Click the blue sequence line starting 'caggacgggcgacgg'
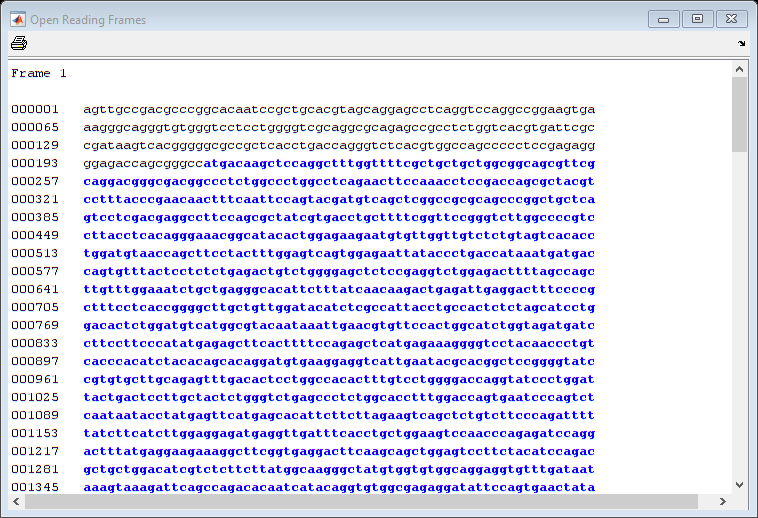 click(x=339, y=182)
